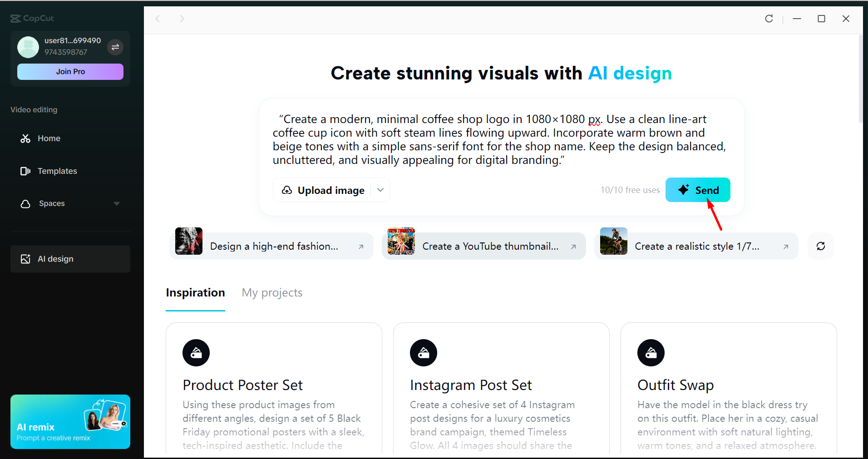Click the AI design sidebar icon

click(25, 259)
